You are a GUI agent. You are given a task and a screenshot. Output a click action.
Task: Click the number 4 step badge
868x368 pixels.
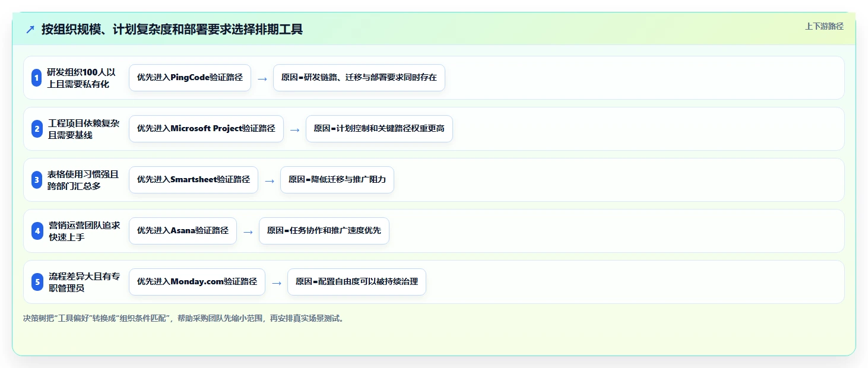pos(37,231)
